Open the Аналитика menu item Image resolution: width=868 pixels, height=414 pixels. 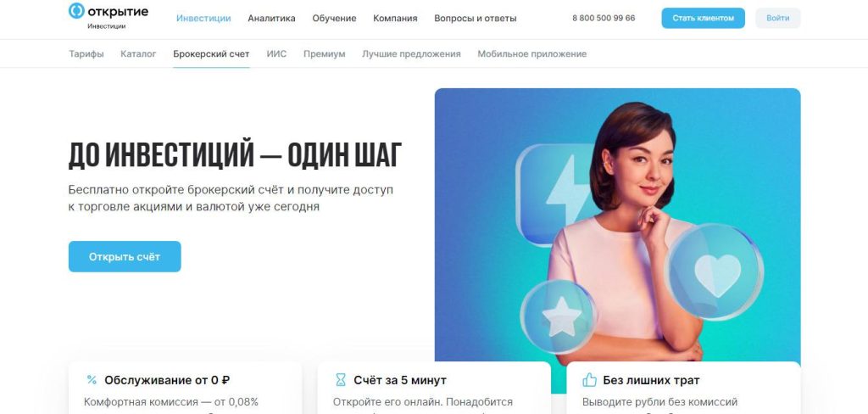[271, 19]
